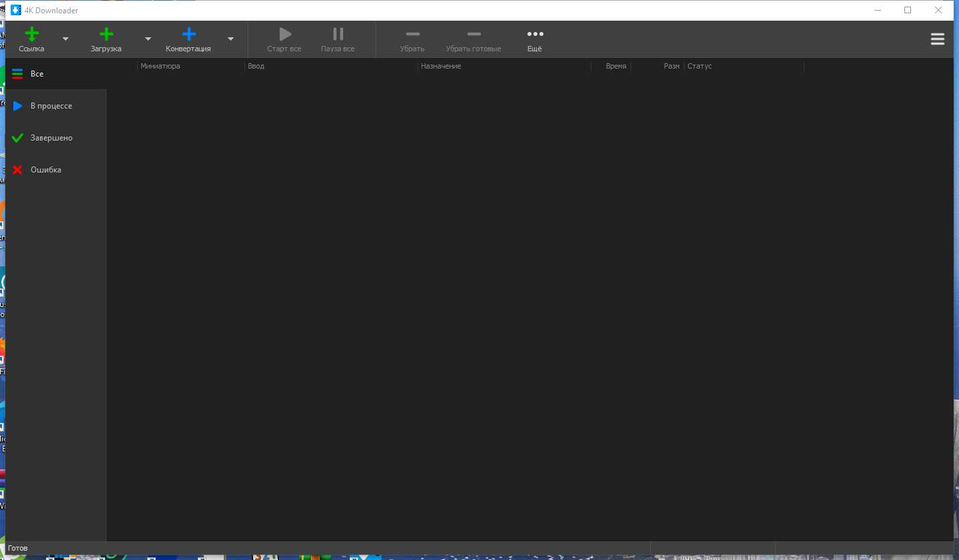The height and width of the screenshot is (560, 959).
Task: Sort by the Разм column header
Action: pos(657,66)
